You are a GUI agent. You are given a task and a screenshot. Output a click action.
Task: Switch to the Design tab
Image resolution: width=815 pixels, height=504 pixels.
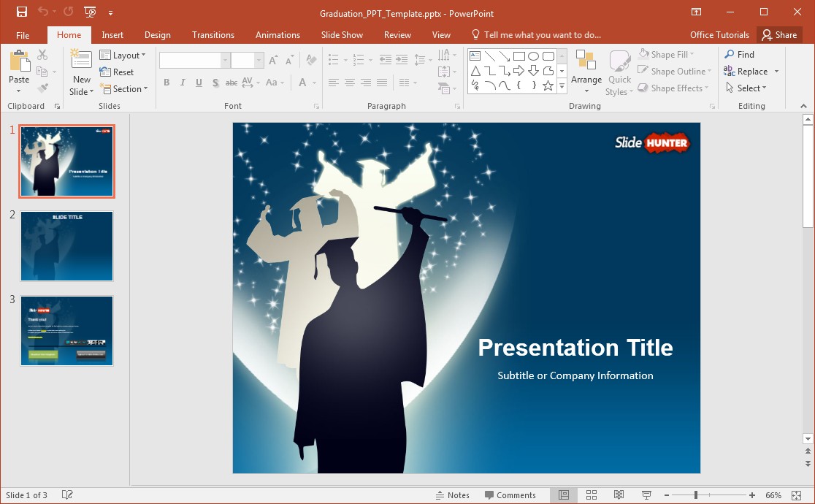tap(158, 35)
